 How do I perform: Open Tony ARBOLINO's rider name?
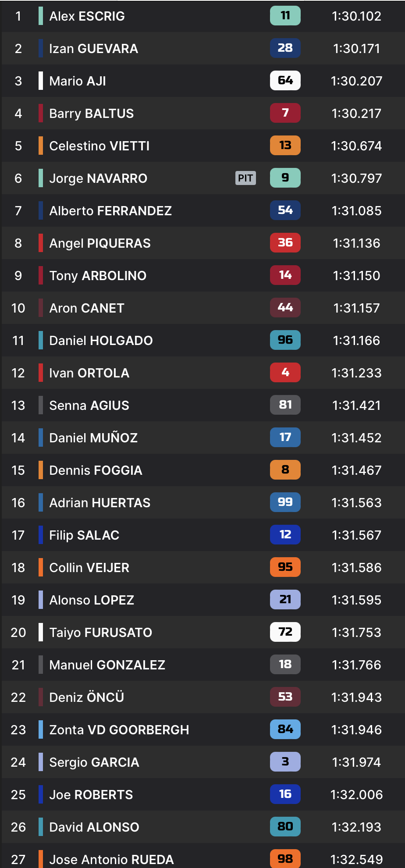click(98, 275)
